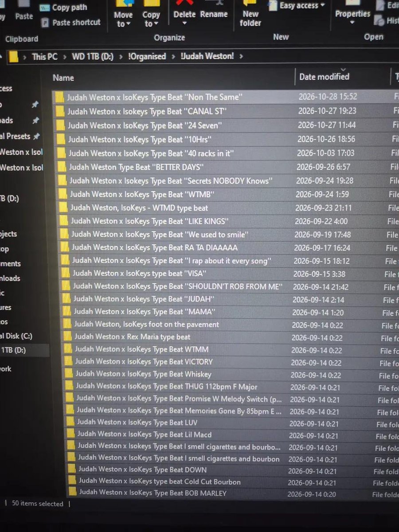Click folder icon of 'Whiskey' type beat

[x=68, y=374]
